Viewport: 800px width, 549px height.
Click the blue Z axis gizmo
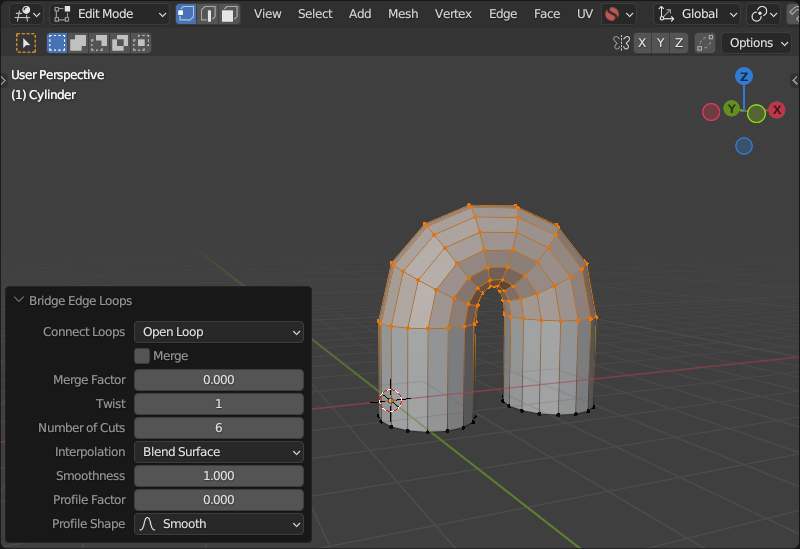coord(744,77)
